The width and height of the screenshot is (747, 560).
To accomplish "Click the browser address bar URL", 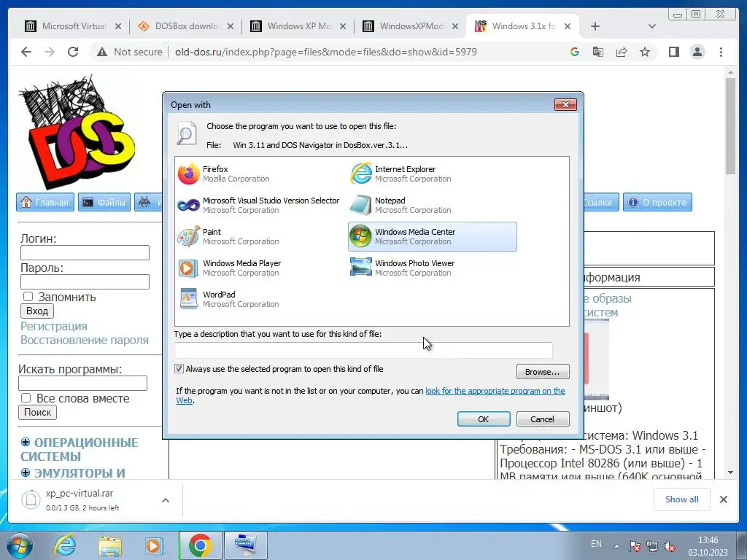I will point(326,52).
